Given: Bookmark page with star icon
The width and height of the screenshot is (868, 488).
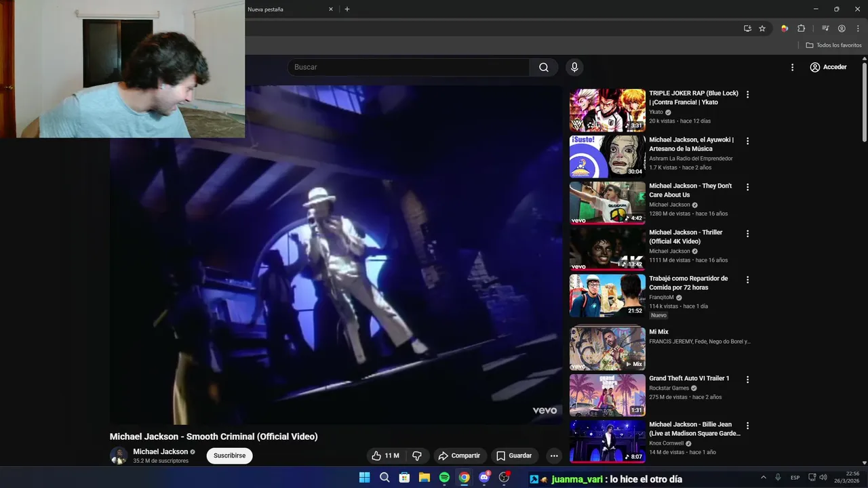Looking at the screenshot, I should (x=762, y=28).
